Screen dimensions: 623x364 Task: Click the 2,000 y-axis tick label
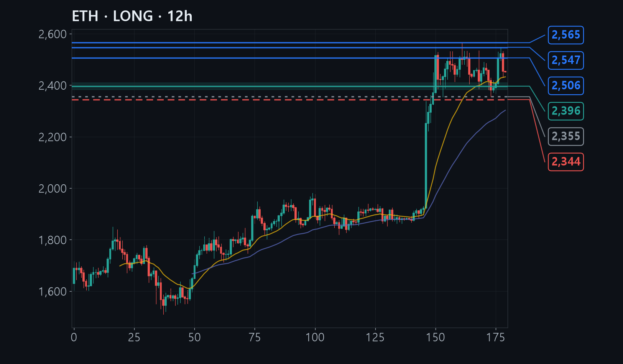(x=53, y=189)
